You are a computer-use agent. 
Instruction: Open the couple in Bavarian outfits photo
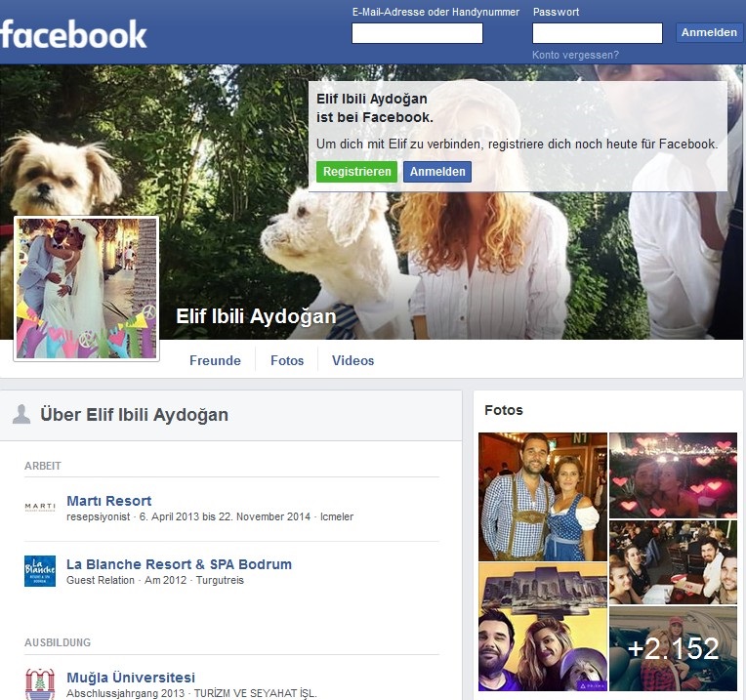click(543, 497)
